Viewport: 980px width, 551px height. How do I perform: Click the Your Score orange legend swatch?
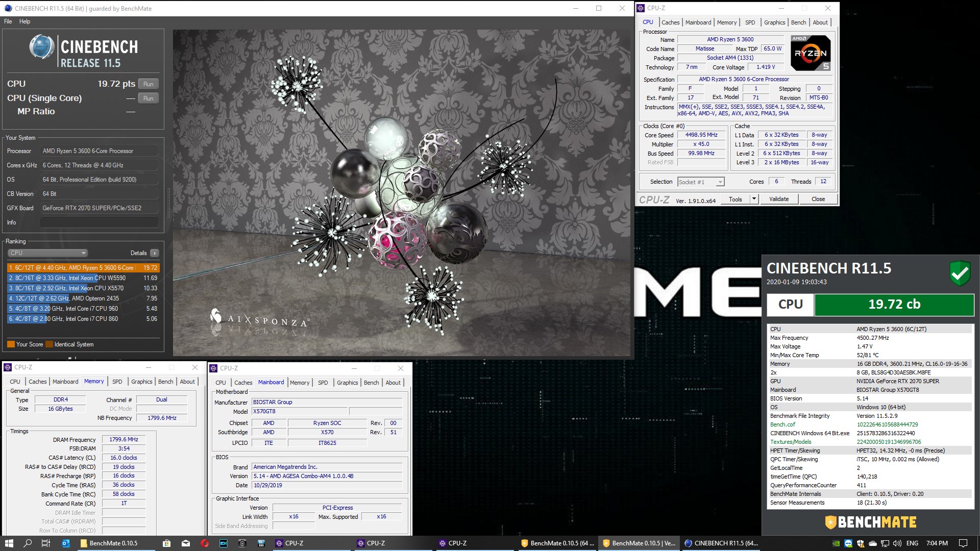[x=11, y=344]
